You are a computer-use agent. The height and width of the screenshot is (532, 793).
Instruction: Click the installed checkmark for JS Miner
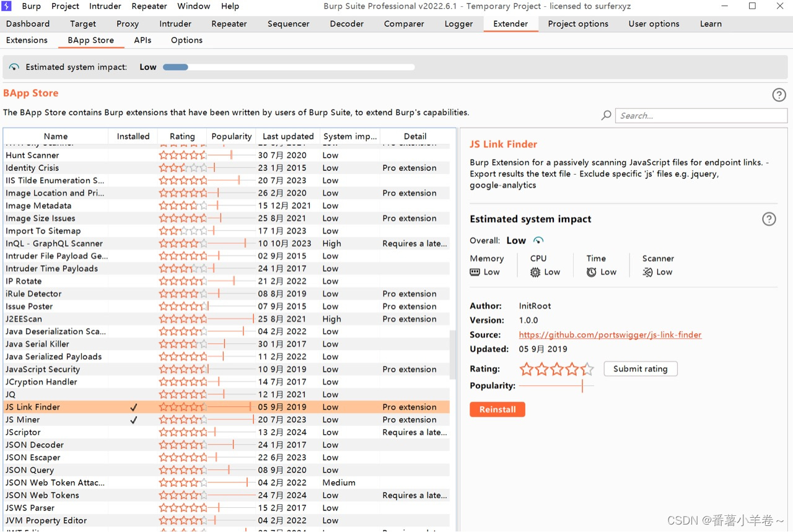pos(133,420)
